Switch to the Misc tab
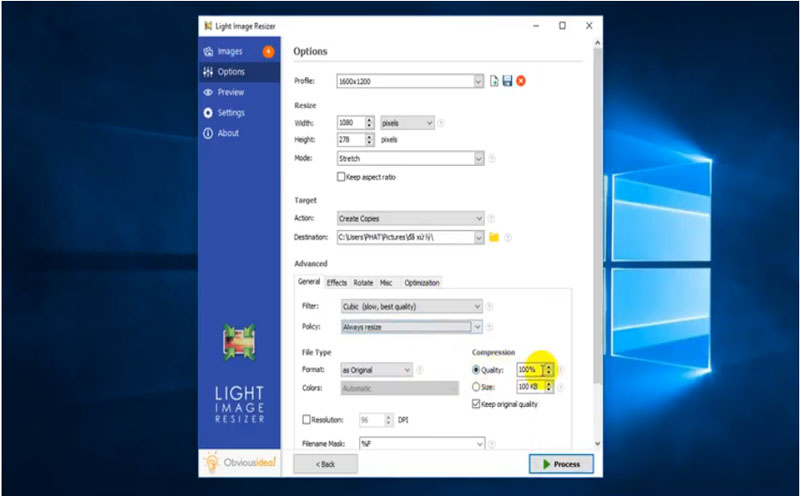Viewport: 800px width, 500px height. pyautogui.click(x=386, y=283)
